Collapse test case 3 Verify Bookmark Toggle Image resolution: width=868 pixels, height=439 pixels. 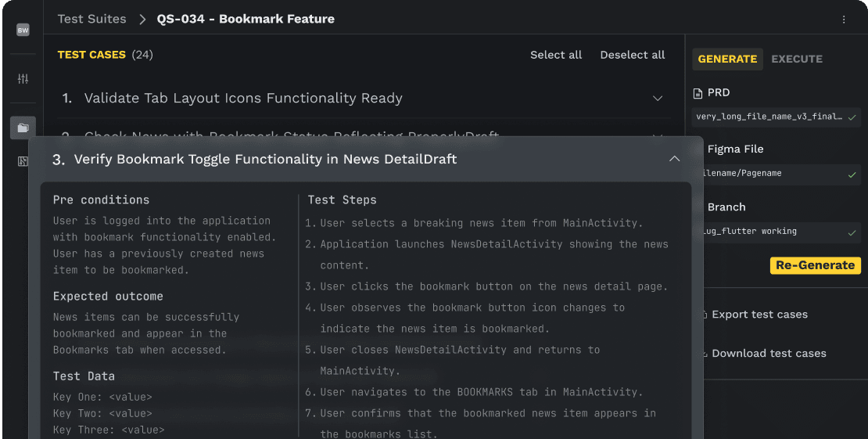[674, 159]
